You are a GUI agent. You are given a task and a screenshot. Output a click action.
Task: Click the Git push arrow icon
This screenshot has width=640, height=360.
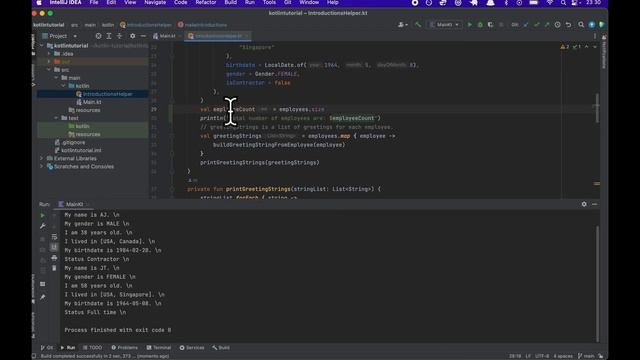coord(547,24)
